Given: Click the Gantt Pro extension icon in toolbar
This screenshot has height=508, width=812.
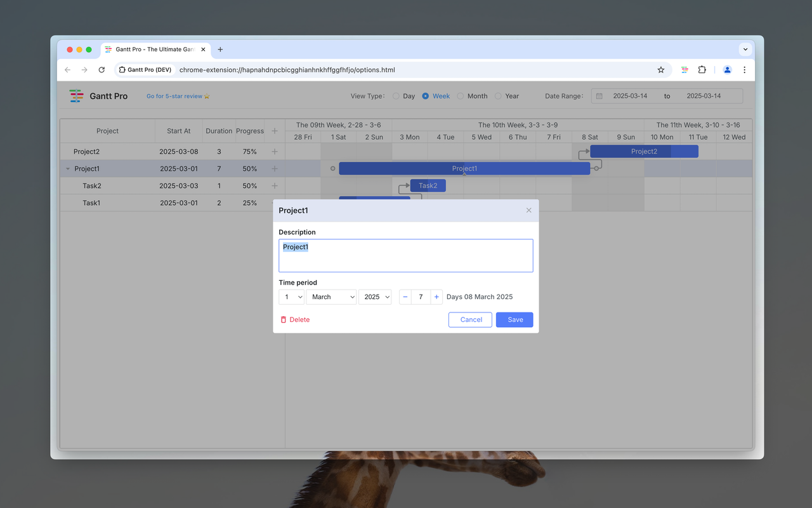Looking at the screenshot, I should click(x=684, y=70).
